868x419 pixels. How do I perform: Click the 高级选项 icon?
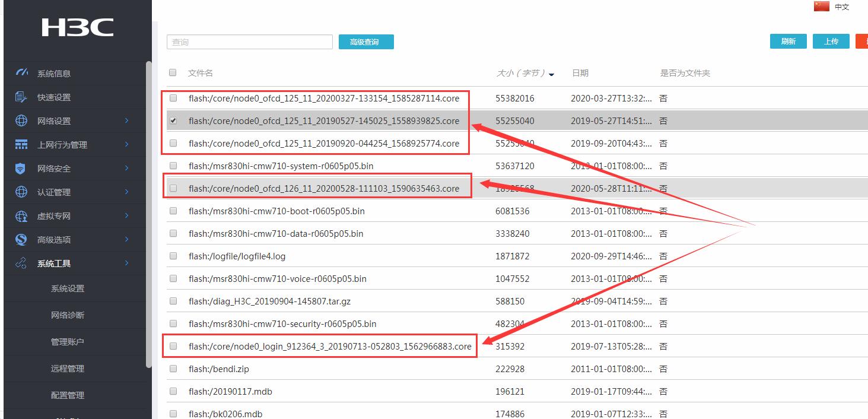(x=21, y=239)
